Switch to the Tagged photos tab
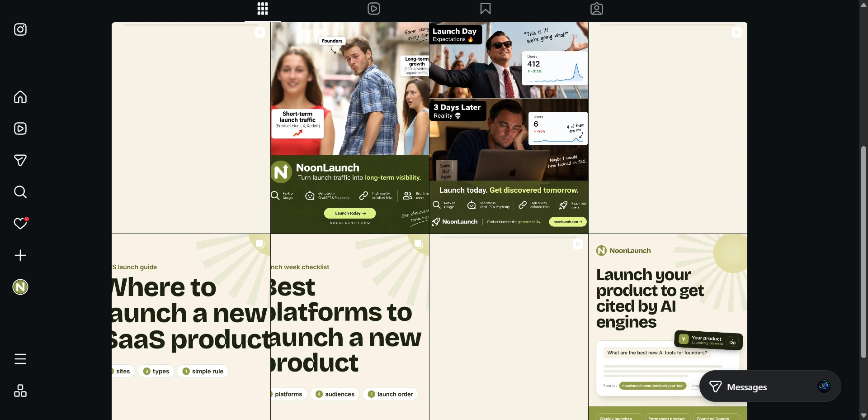The width and height of the screenshot is (868, 420). tap(597, 9)
